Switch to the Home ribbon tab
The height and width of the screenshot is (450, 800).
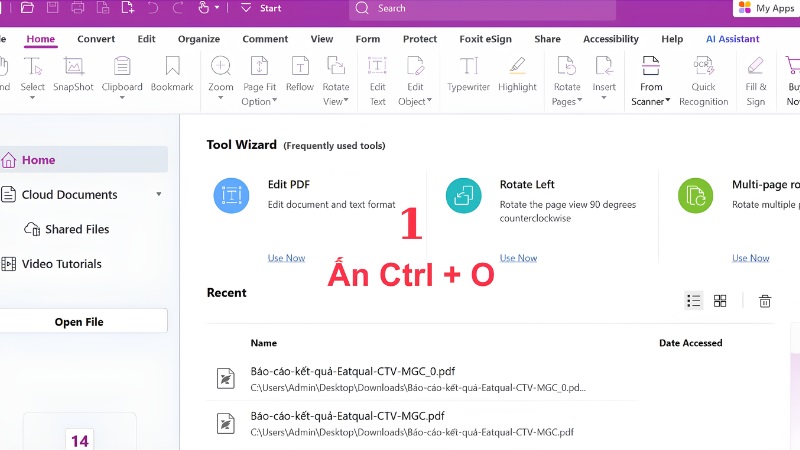coord(40,39)
